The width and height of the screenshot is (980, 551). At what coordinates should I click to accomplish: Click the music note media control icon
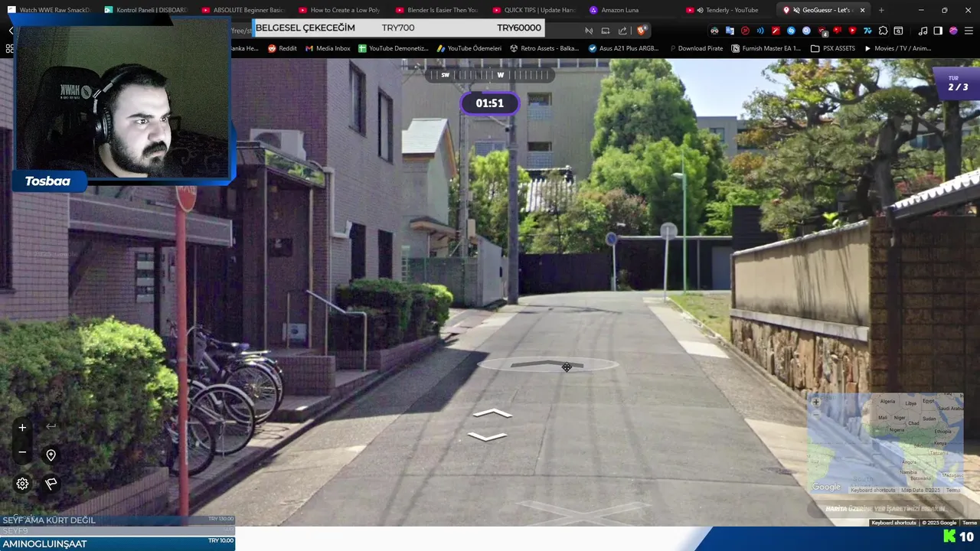[x=923, y=31]
